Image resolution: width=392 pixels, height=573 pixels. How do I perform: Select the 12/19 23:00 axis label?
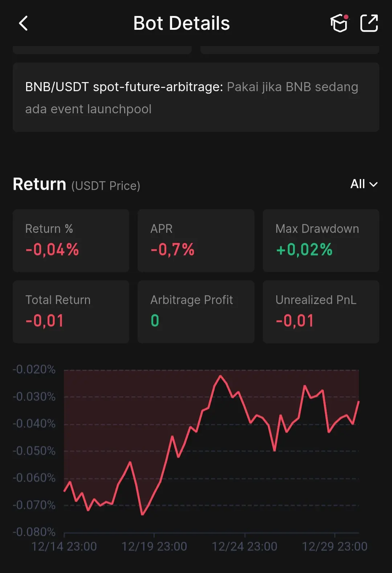(154, 546)
